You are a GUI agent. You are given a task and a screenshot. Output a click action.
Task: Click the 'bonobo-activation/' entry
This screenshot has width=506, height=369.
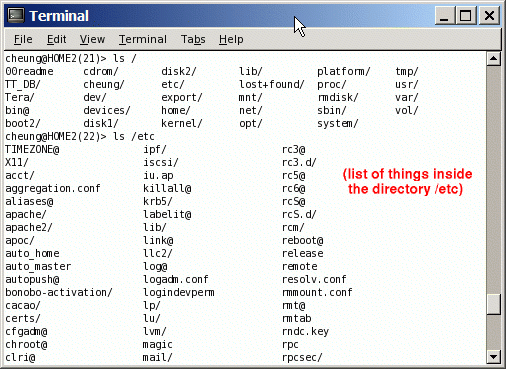pyautogui.click(x=59, y=292)
